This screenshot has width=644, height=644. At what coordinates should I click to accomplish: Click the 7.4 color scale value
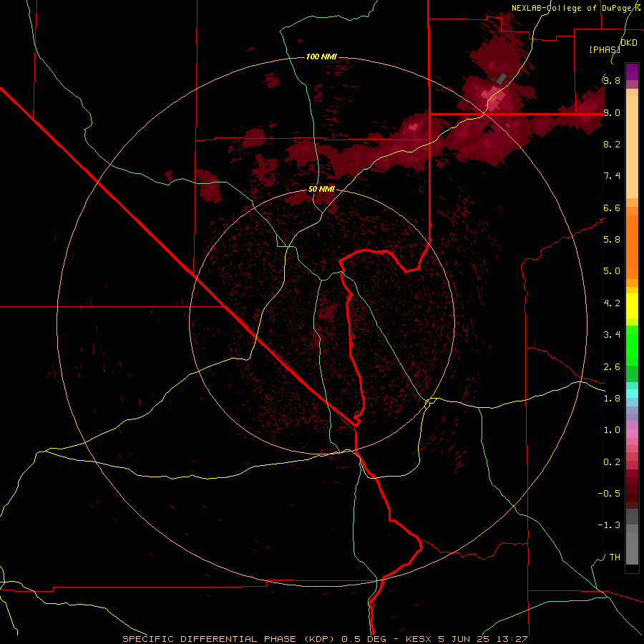[x=612, y=176]
